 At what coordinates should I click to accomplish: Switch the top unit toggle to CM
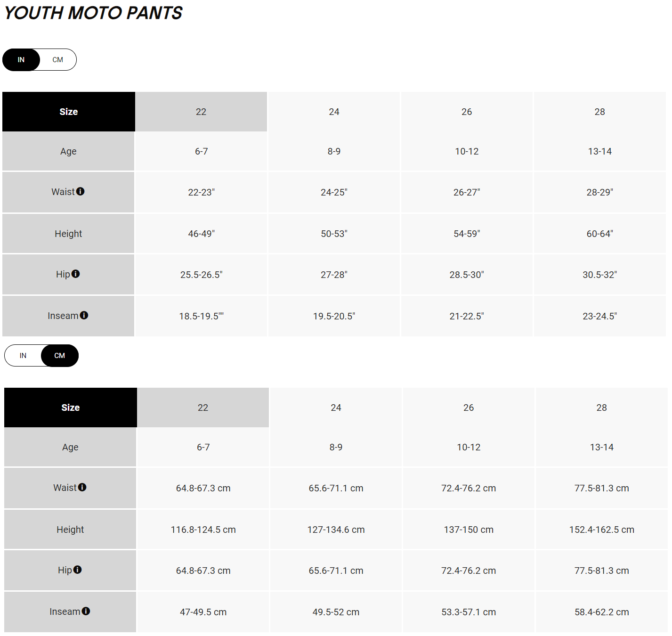[x=57, y=59]
